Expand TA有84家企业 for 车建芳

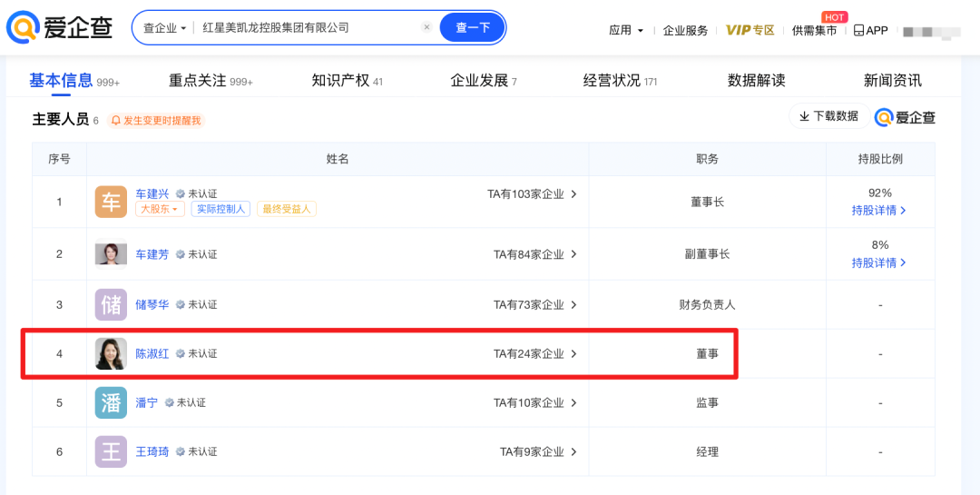(535, 254)
